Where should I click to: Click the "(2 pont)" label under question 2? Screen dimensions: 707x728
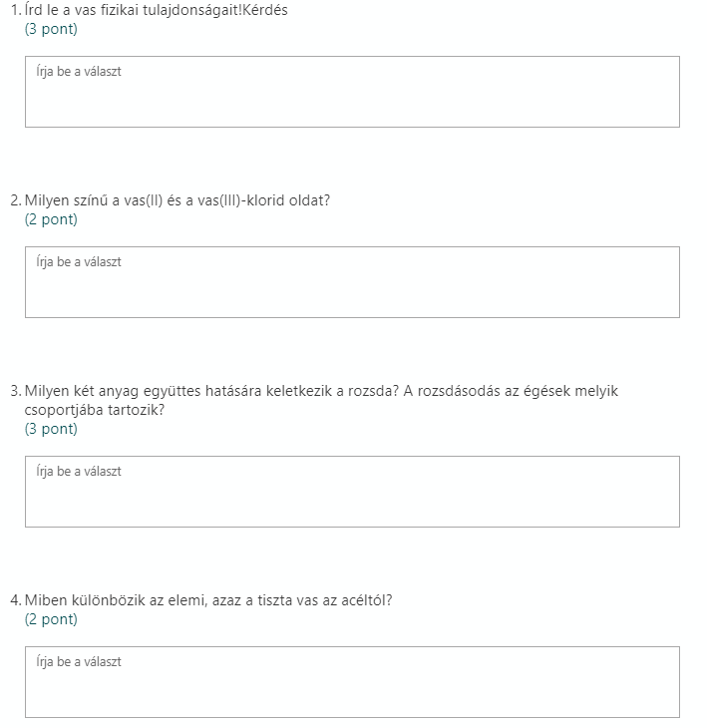(51, 219)
